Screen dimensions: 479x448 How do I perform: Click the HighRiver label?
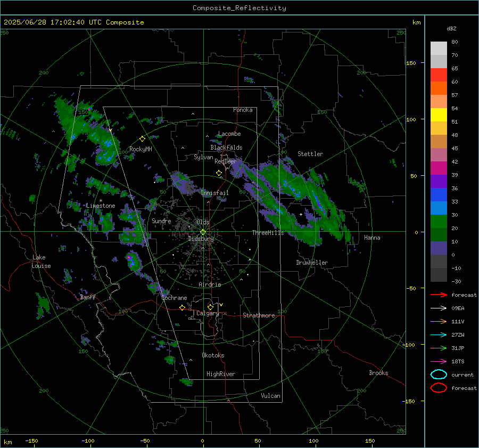coord(221,374)
